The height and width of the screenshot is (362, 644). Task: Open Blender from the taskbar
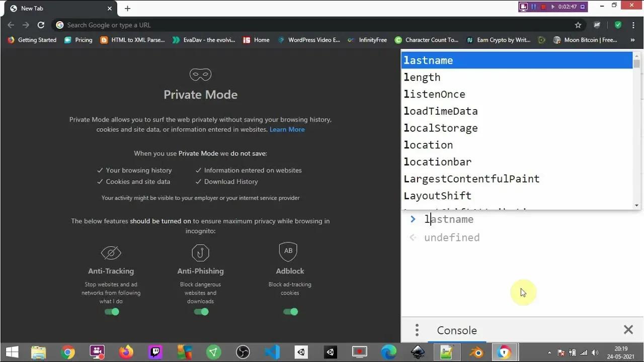tap(476, 352)
